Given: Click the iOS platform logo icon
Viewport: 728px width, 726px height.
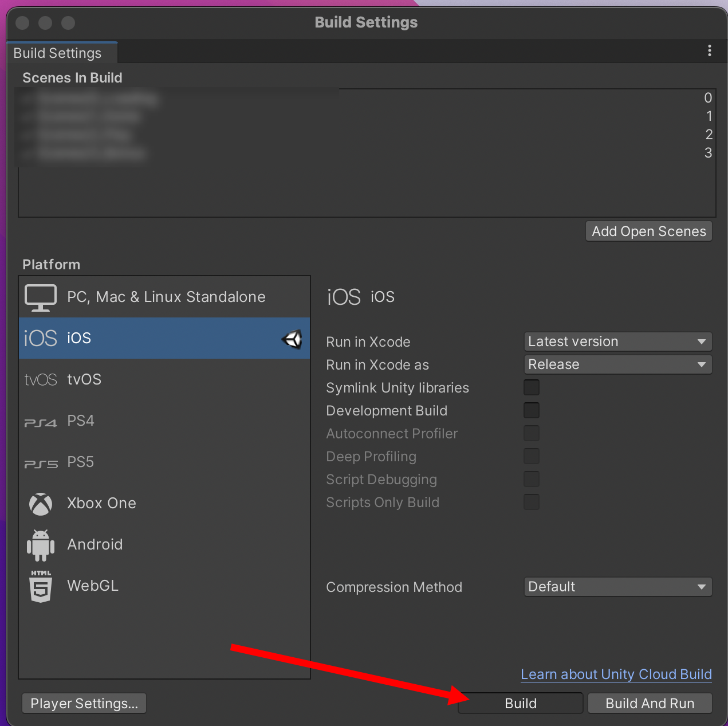Looking at the screenshot, I should (41, 338).
